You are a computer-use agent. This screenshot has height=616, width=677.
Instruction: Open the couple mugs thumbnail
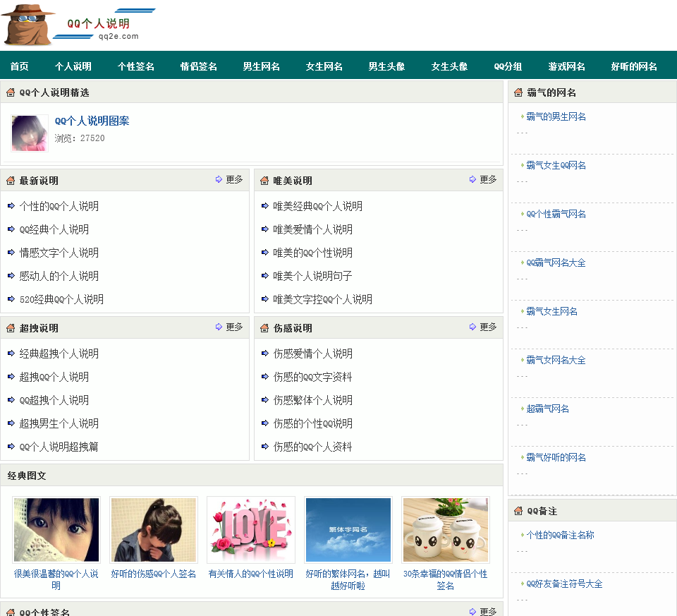pos(446,530)
